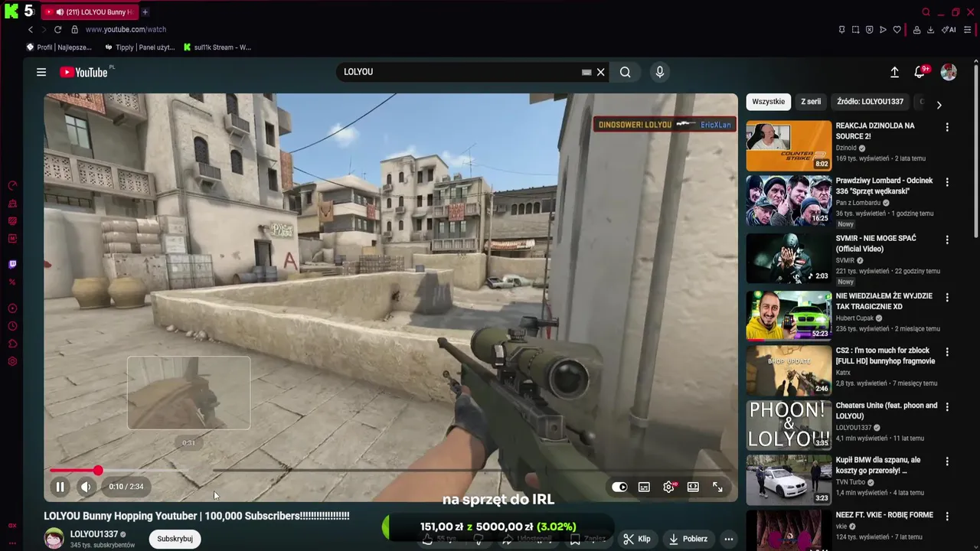The height and width of the screenshot is (551, 980).
Task: Pause the video
Action: click(60, 487)
